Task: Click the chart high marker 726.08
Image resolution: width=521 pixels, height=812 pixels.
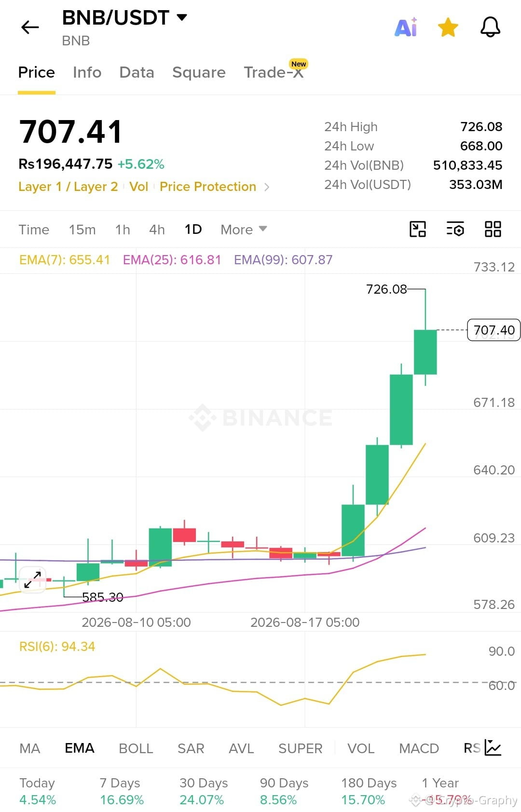Action: 386,289
